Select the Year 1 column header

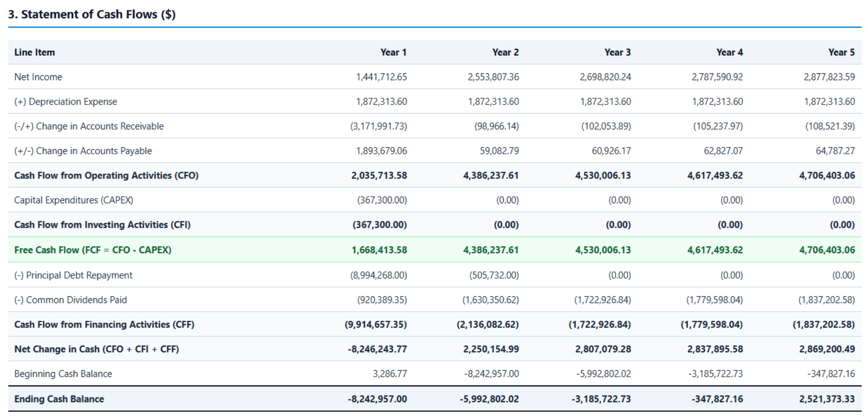(x=393, y=52)
